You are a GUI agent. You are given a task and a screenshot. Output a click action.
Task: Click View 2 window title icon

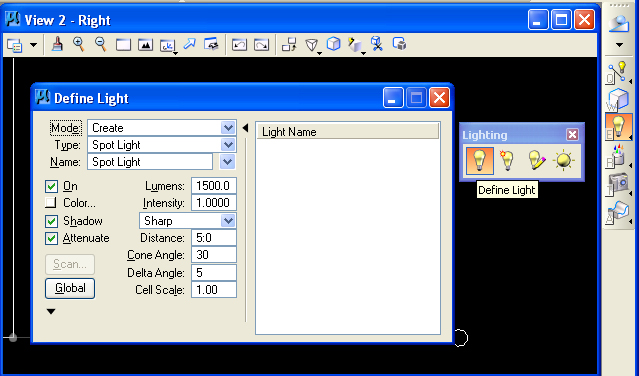[x=13, y=19]
